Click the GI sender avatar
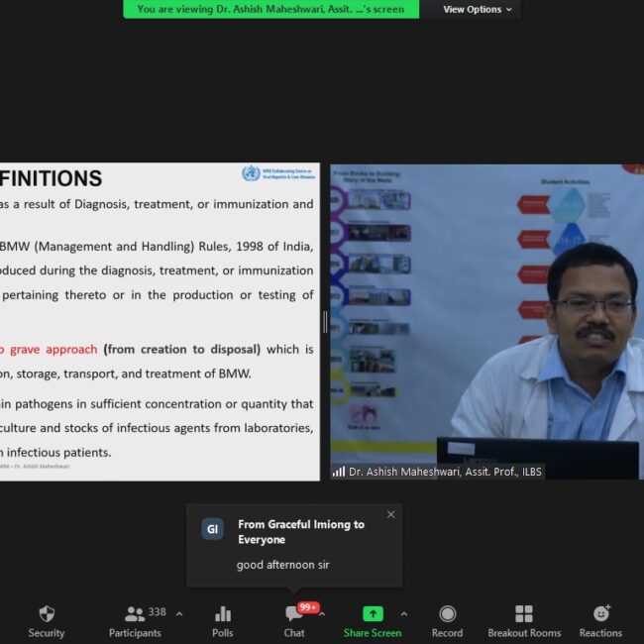This screenshot has height=644, width=644. coord(212,529)
